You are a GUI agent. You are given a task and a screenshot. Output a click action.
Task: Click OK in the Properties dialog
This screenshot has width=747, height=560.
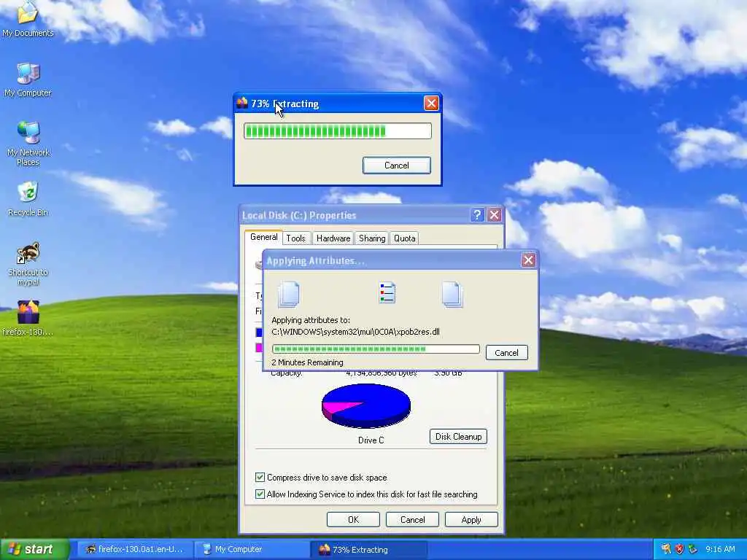[x=353, y=519]
